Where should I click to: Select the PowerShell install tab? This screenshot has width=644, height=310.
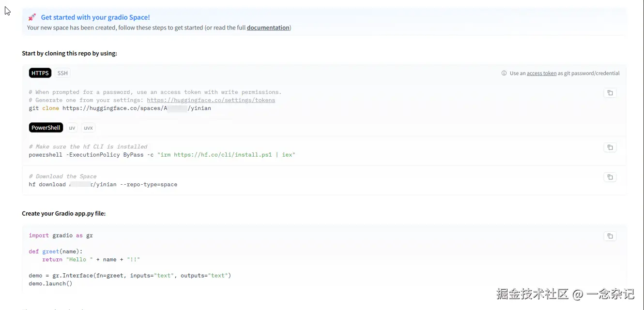pyautogui.click(x=46, y=128)
